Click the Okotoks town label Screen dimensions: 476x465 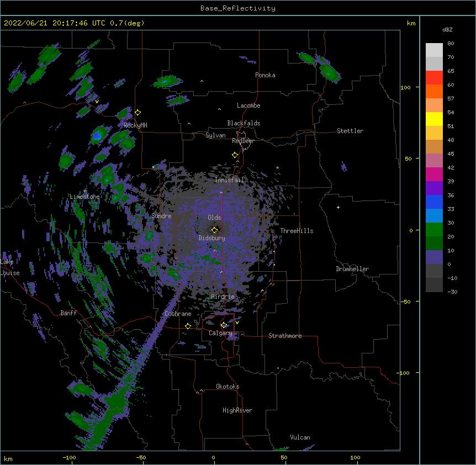pos(228,387)
